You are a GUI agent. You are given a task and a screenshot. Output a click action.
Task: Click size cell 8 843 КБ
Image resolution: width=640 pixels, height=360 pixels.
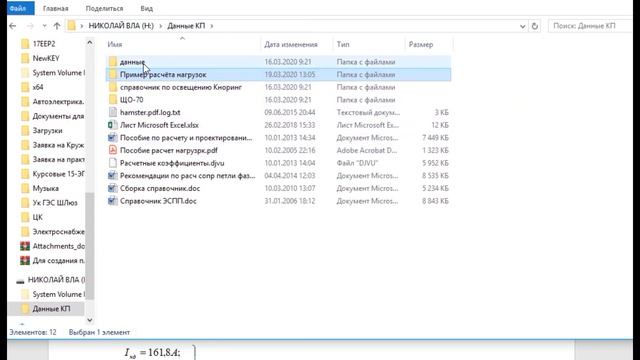[435, 201]
